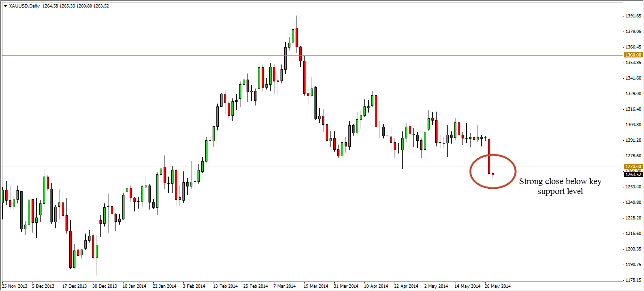
Task: Click the 25 Feb 2014 date label
Action: 255,286
